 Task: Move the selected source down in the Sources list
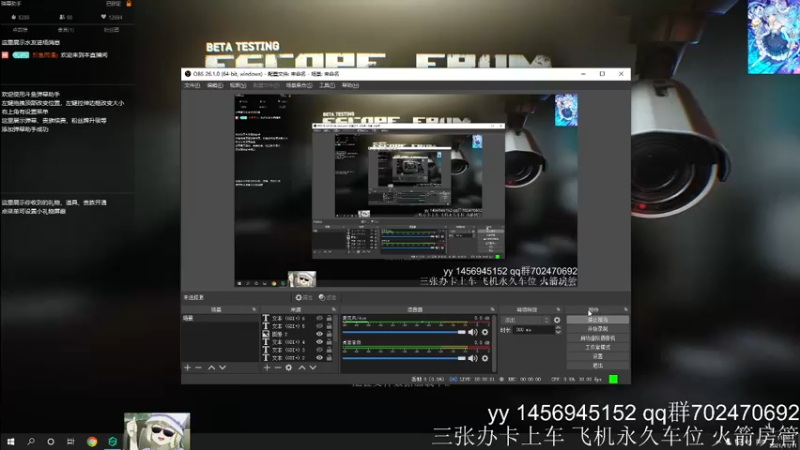(313, 367)
